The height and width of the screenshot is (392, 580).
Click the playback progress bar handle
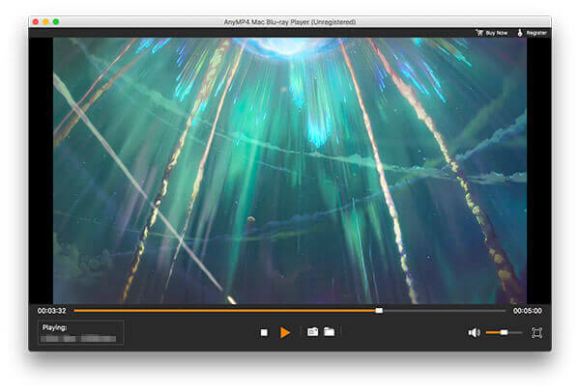(379, 311)
